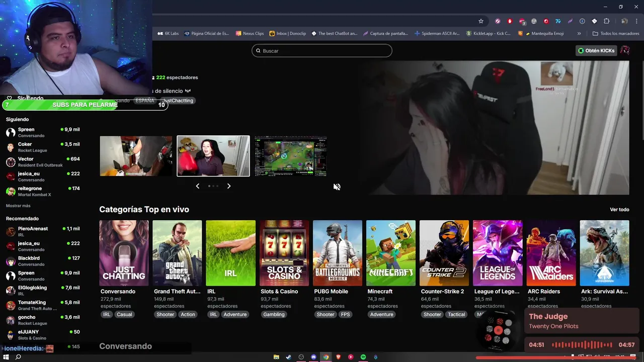Seek in The Judge track waveform
Image resolution: width=644 pixels, height=362 pixels.
coord(583,345)
